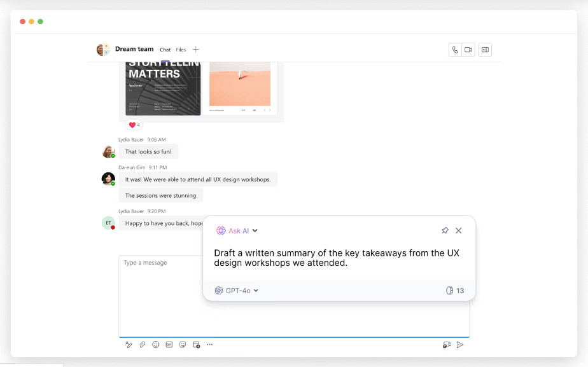Click Lydia Bauer's avatar beside That looks so fun
Screen dimensions: 588x367
tap(108, 151)
